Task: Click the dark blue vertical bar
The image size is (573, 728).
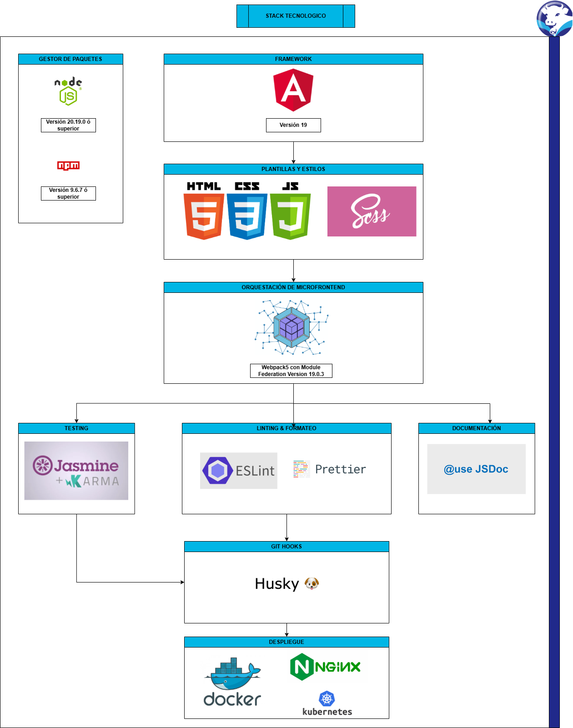Action: point(554,382)
